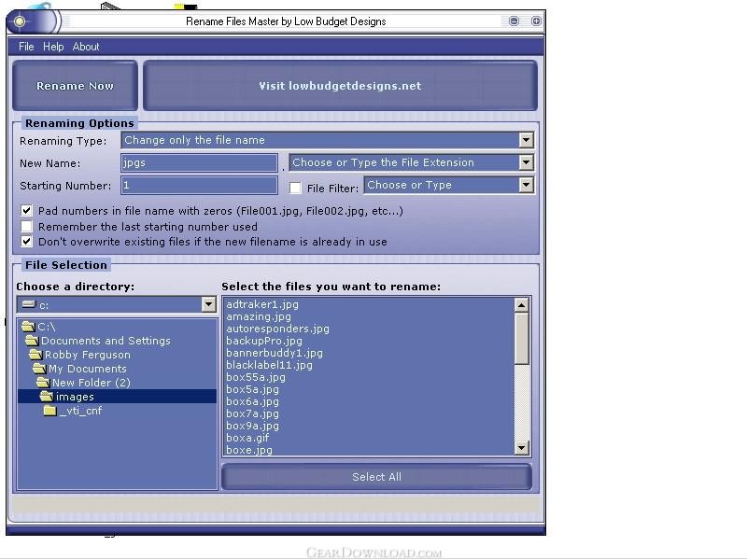
Task: Click the C:\ folder icon
Action: (29, 327)
